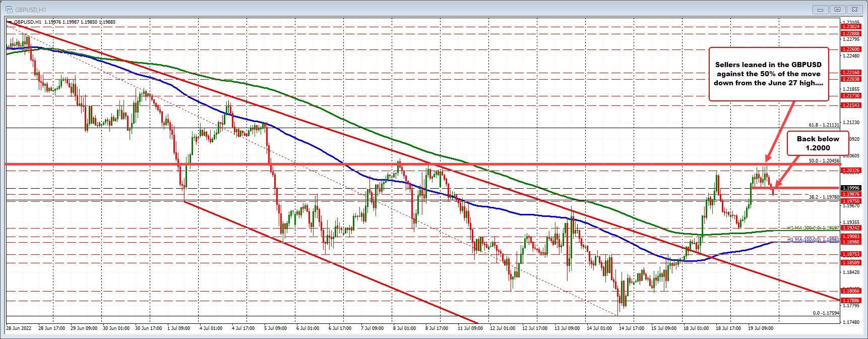
Task: Select the 1.22600 price level label
Action: point(851,49)
